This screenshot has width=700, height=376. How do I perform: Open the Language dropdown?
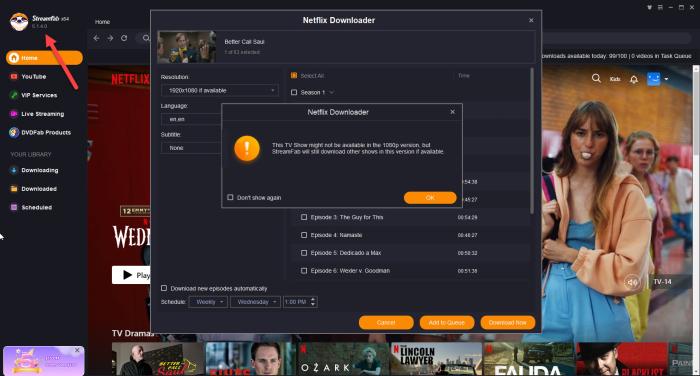click(x=192, y=119)
